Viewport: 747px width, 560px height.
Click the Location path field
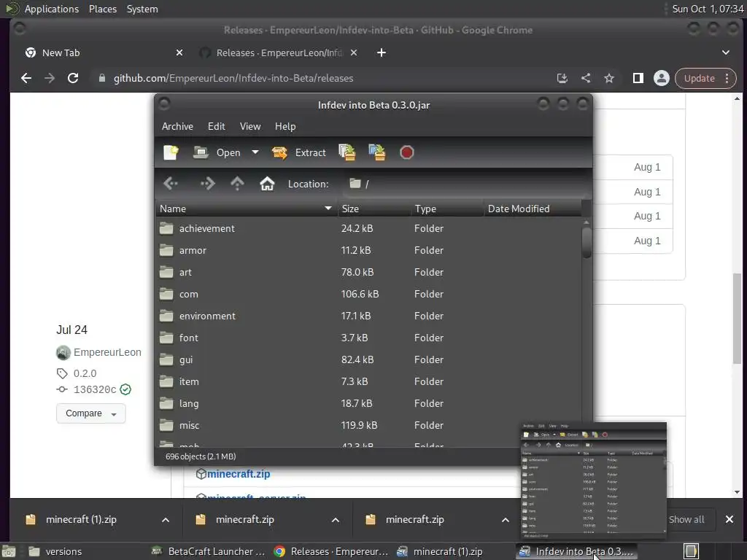coord(465,184)
